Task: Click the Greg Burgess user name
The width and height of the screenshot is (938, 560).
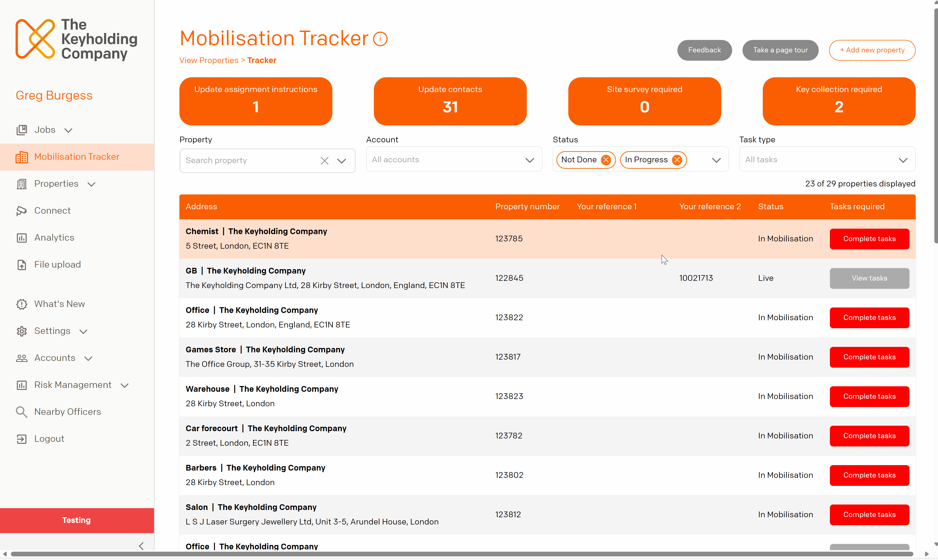Action: 54,95
